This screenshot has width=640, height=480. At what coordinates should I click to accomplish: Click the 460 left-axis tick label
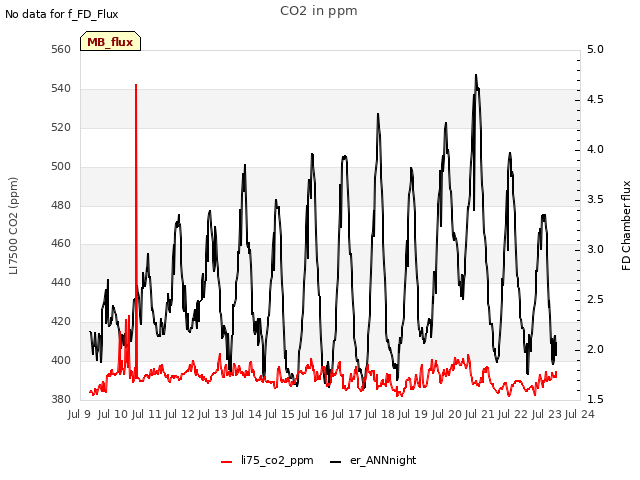point(61,244)
